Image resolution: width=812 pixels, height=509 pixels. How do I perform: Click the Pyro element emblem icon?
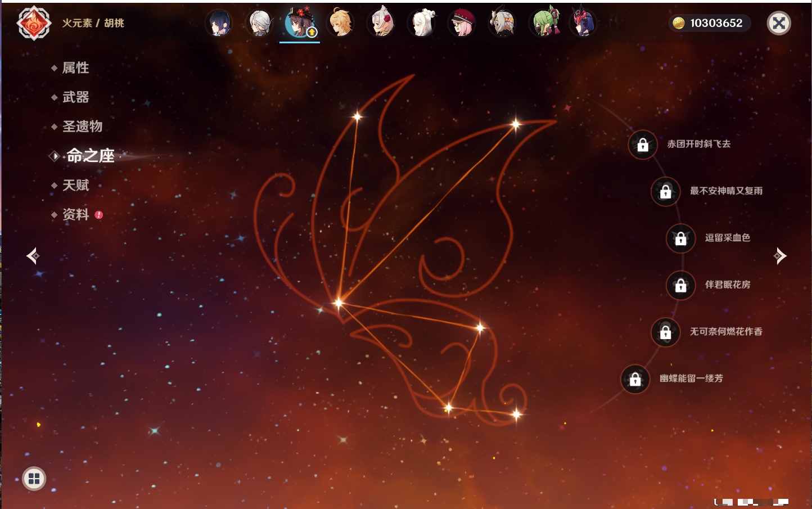pyautogui.click(x=34, y=23)
